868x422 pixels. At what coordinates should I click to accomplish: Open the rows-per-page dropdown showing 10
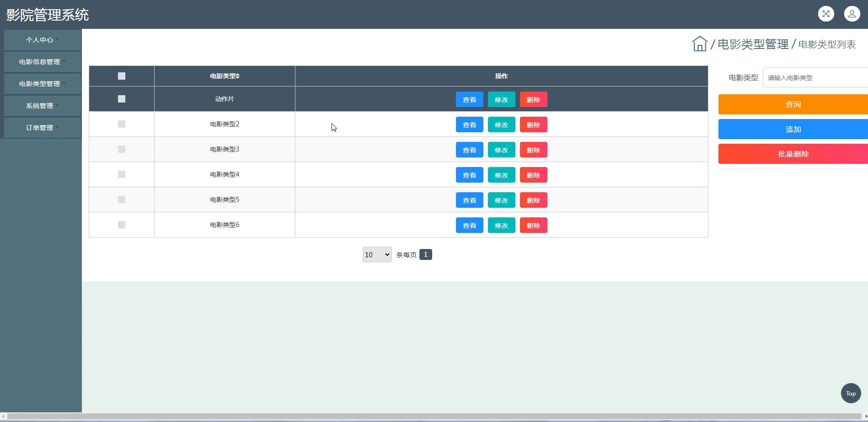pos(377,254)
